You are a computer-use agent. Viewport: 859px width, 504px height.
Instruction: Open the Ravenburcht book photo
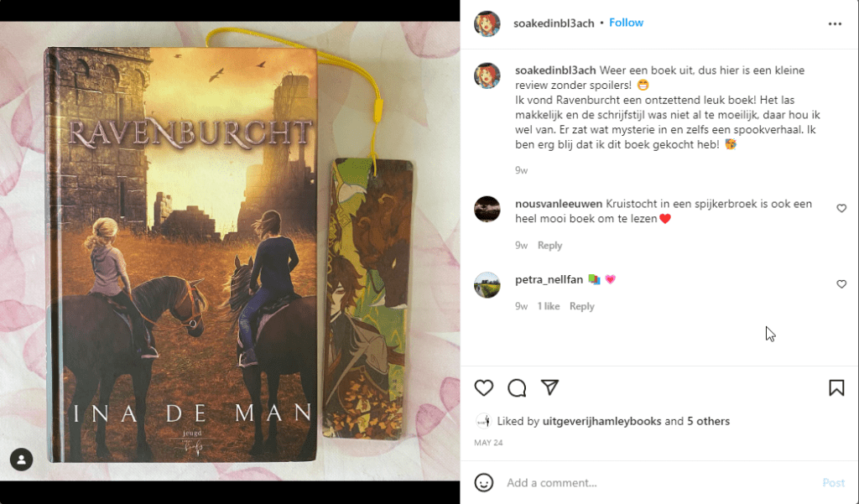pyautogui.click(x=230, y=252)
